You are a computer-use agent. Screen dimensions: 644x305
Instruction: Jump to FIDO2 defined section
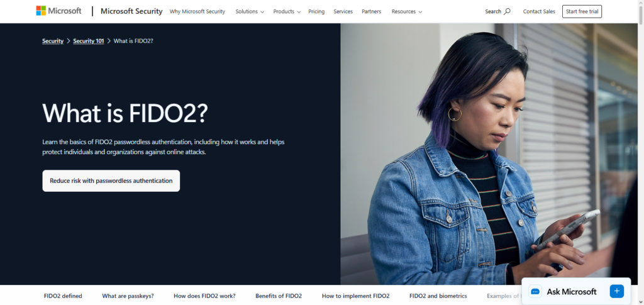(x=63, y=296)
